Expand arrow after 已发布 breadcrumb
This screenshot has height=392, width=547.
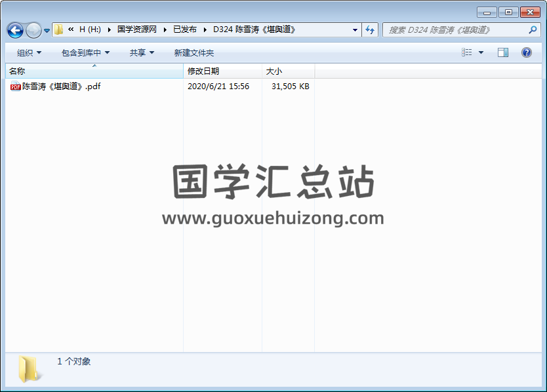coord(205,29)
